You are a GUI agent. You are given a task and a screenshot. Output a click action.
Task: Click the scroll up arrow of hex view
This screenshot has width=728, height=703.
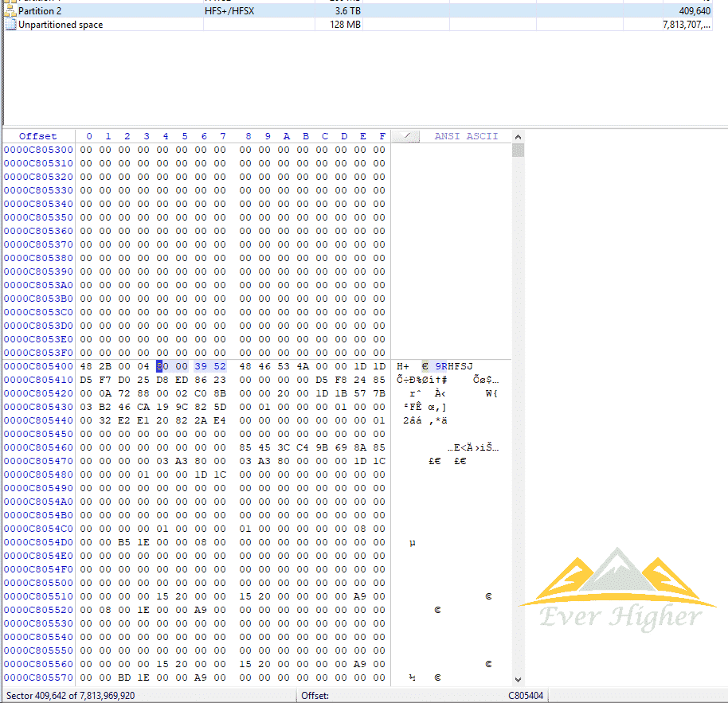point(519,136)
